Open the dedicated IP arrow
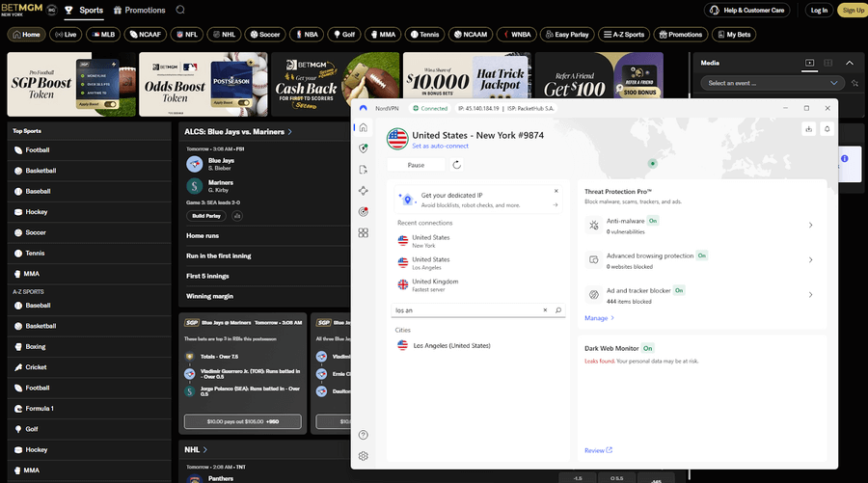 [x=556, y=205]
